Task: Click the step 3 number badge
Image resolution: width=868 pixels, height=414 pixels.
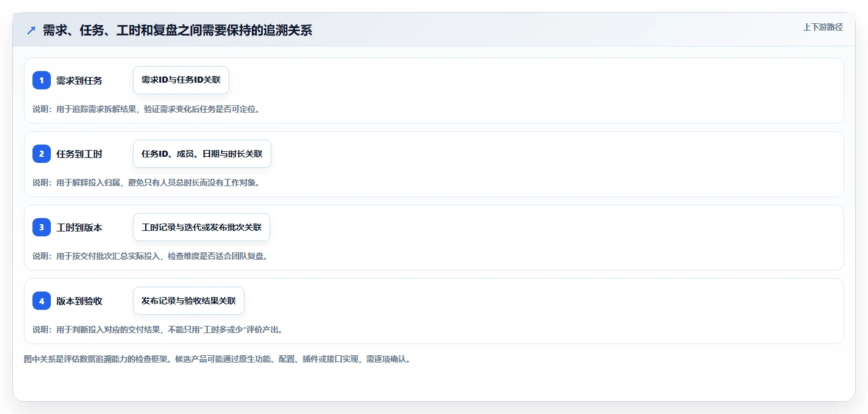Action: click(42, 227)
